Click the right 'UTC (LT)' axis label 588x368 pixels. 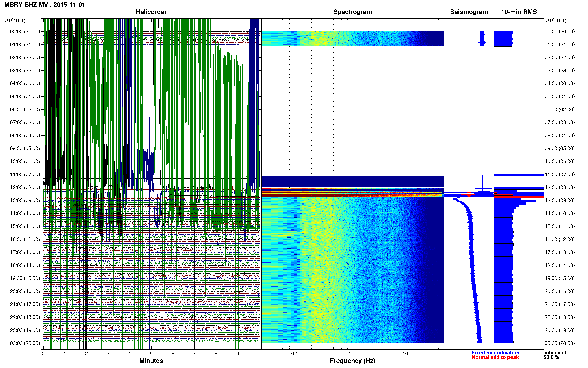(x=556, y=20)
